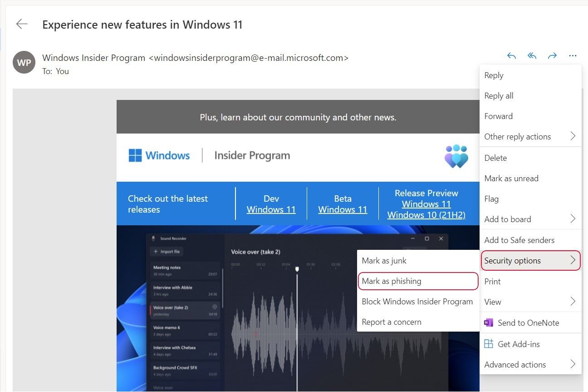Screen dimensions: 588x392
Task: Choose Delete from the menu
Action: pyautogui.click(x=530, y=158)
